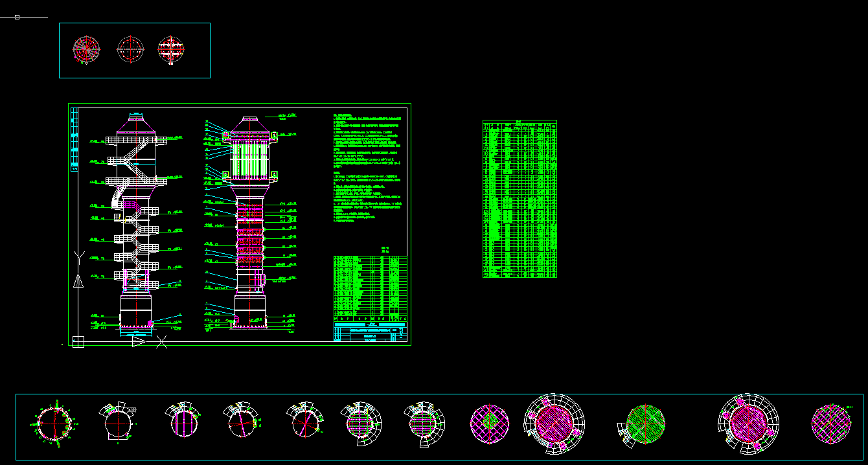Image resolution: width=868 pixels, height=465 pixels.
Task: Select the magenta cross-hatched circle with green center
Action: point(489,425)
